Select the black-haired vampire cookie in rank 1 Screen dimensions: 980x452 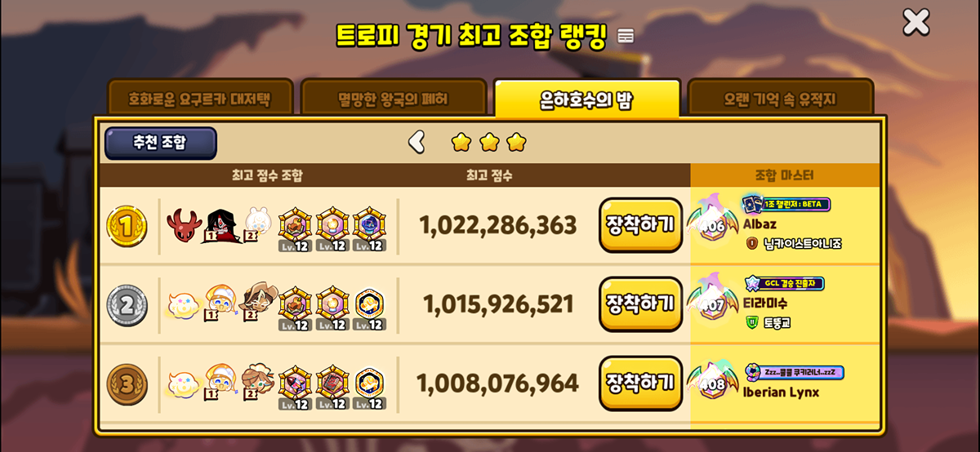(x=220, y=225)
